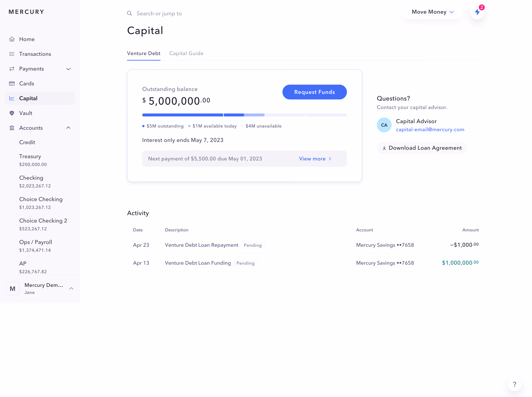The height and width of the screenshot is (397, 532).
Task: Open notifications lightning bolt icon
Action: pos(477,12)
